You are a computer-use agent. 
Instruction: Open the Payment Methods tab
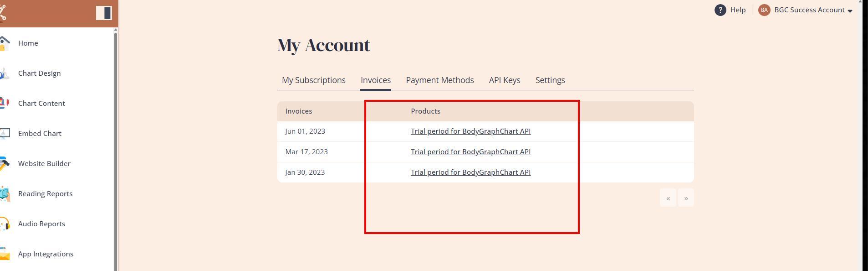pyautogui.click(x=439, y=80)
